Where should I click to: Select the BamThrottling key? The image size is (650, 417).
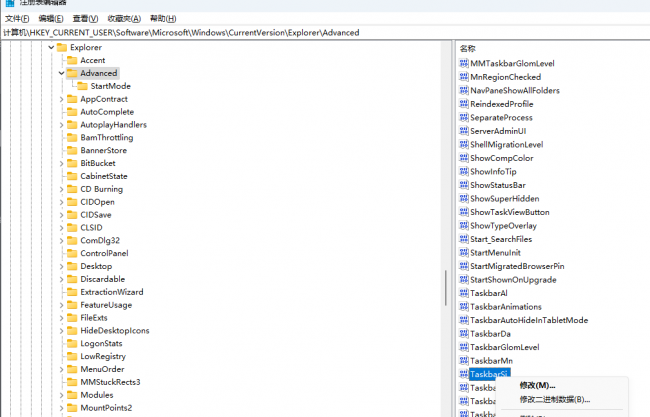pyautogui.click(x=107, y=138)
